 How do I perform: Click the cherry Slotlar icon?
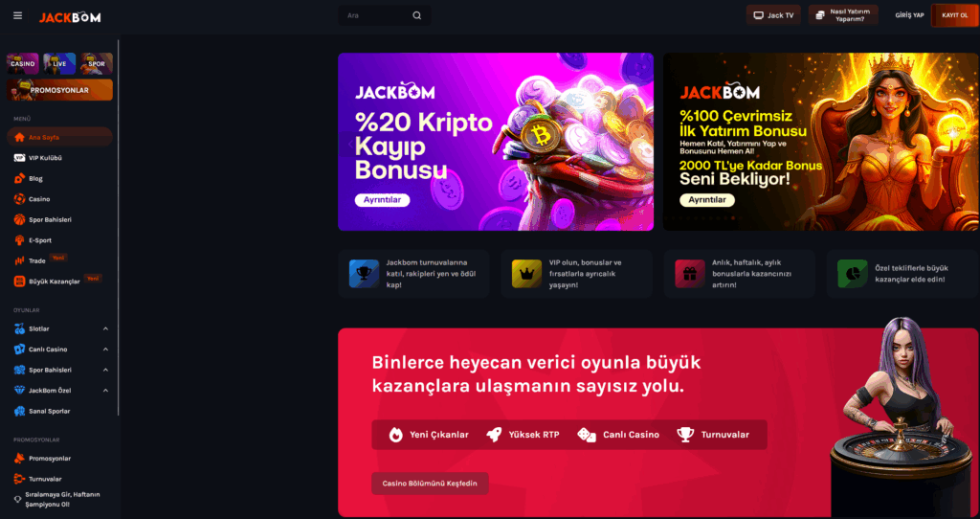click(x=19, y=328)
